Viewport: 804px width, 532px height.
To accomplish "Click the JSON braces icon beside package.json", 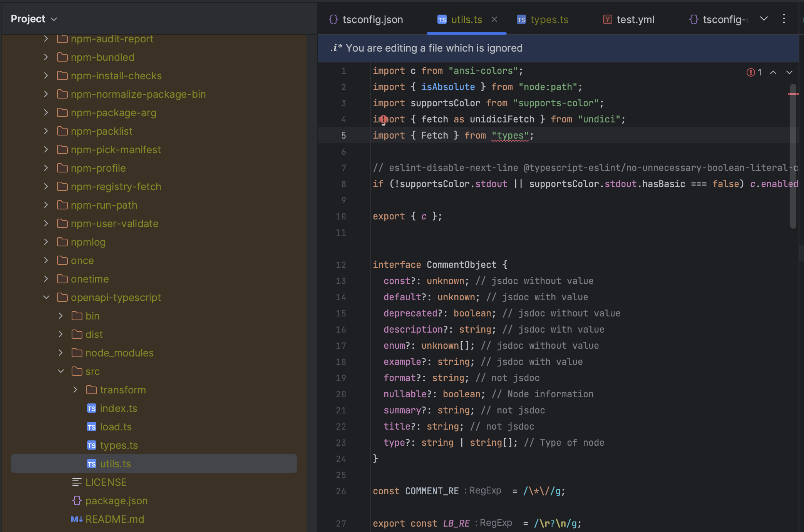I will click(x=77, y=500).
